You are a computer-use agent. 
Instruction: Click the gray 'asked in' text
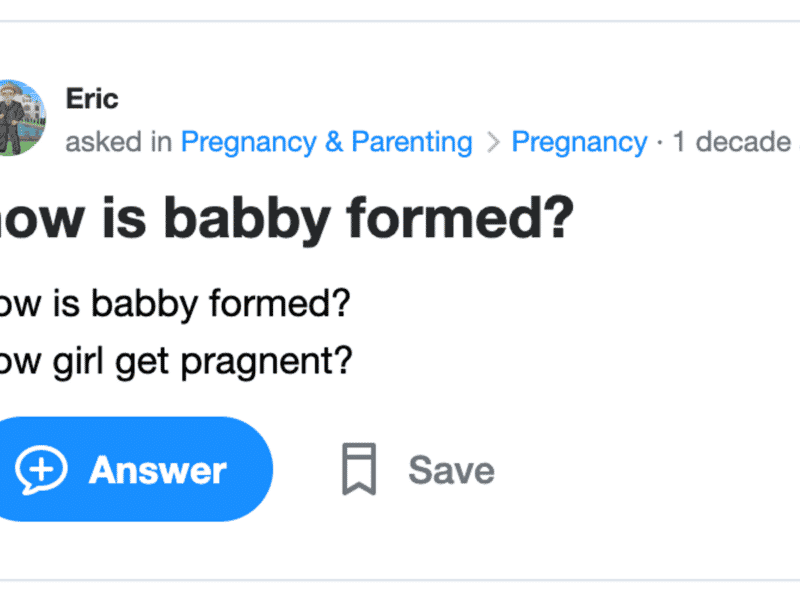tap(118, 142)
